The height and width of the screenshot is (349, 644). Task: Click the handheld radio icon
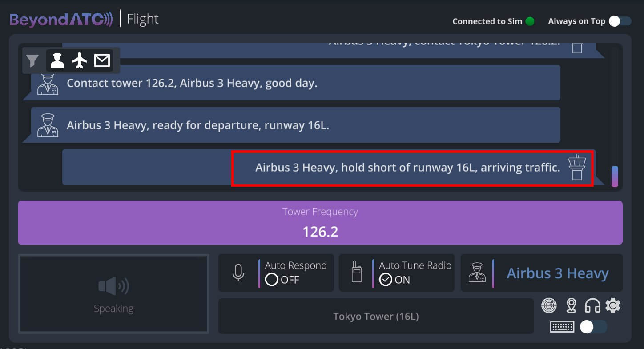click(x=356, y=272)
